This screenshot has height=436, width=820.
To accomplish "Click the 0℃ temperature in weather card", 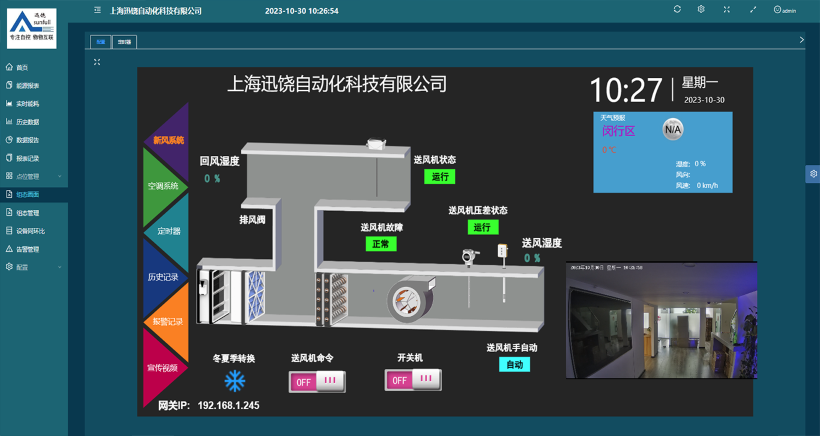I will (x=609, y=150).
